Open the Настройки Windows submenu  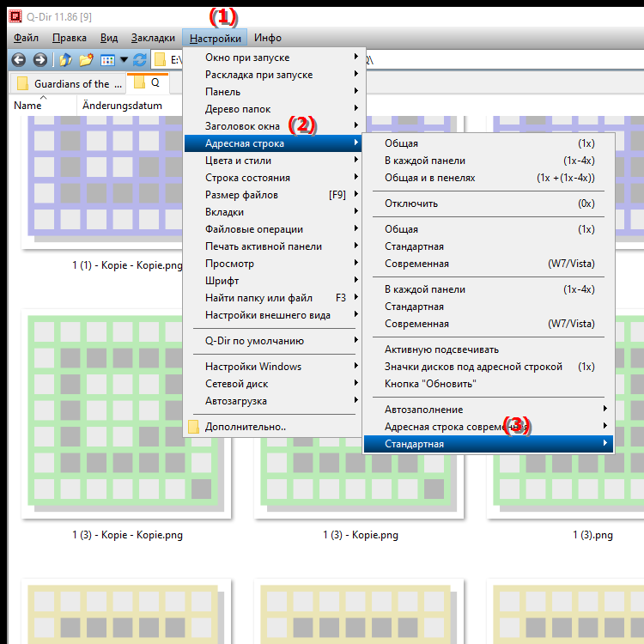pos(273,367)
